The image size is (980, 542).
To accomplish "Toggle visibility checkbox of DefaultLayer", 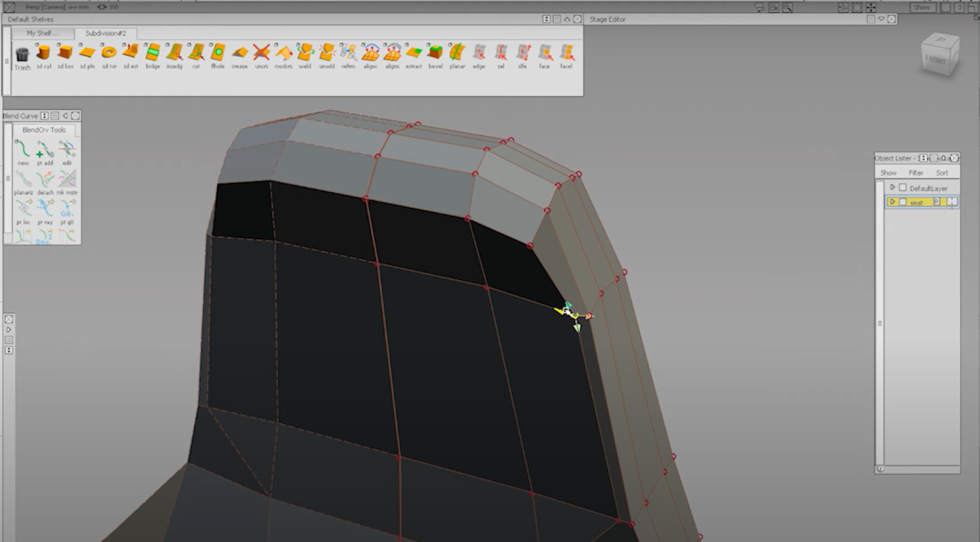I will click(903, 188).
